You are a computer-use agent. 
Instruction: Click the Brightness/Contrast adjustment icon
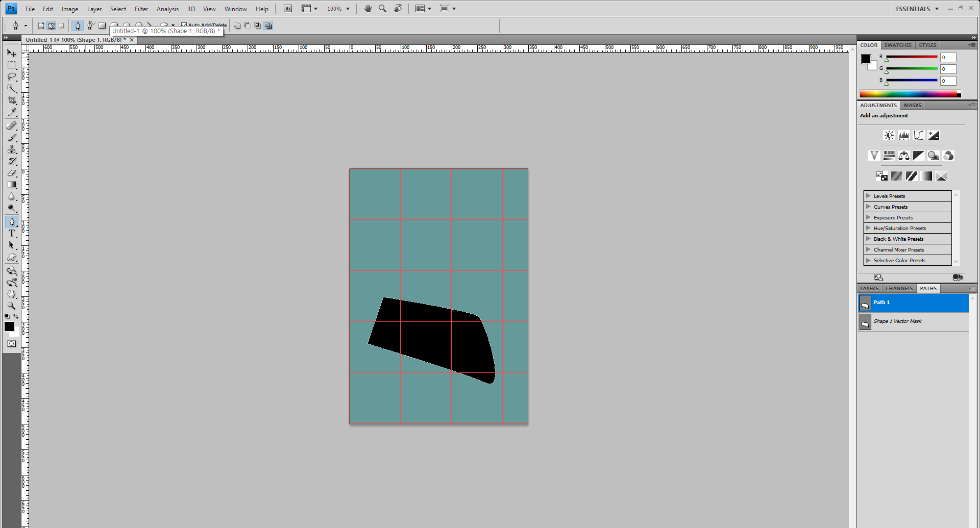(889, 135)
